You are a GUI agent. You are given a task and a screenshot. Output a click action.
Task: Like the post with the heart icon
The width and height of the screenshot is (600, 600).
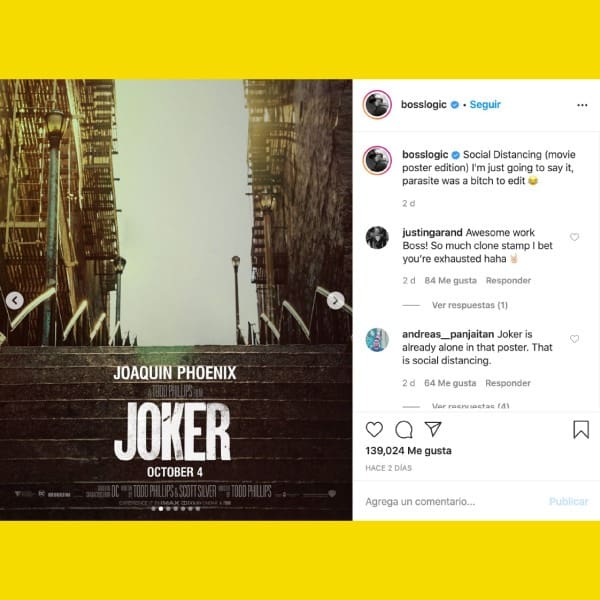[x=374, y=429]
